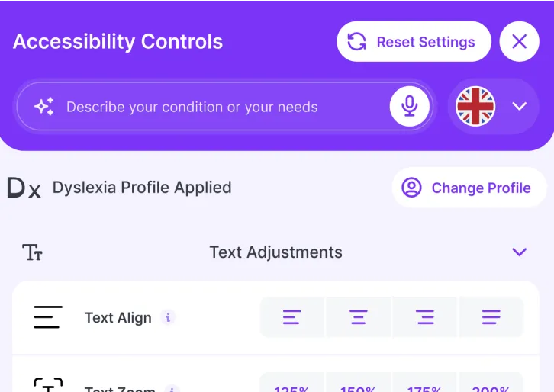Click the Text Adjustments Tt icon
554x392 pixels.
point(32,252)
